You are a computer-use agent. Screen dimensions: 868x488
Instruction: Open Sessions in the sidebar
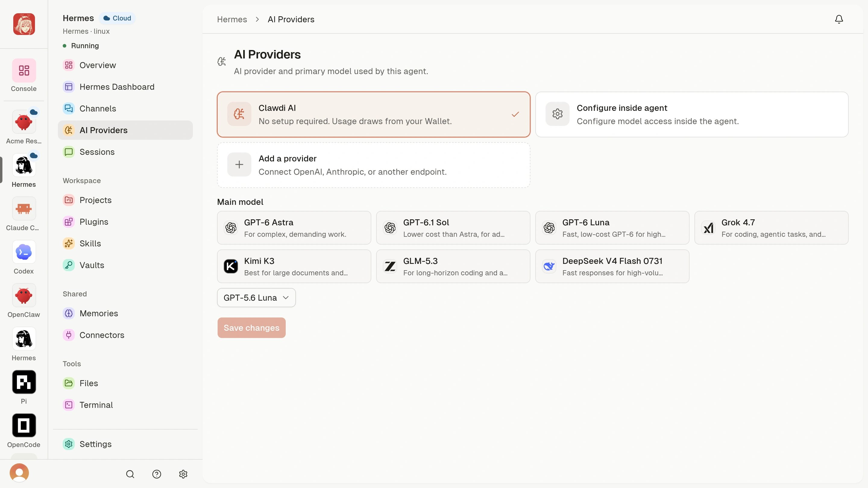click(x=125, y=152)
